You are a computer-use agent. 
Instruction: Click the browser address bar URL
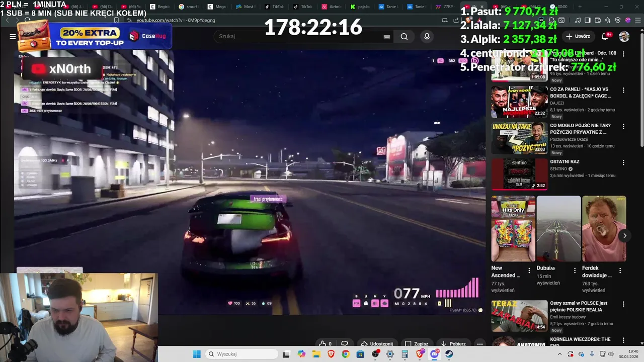[x=176, y=20]
